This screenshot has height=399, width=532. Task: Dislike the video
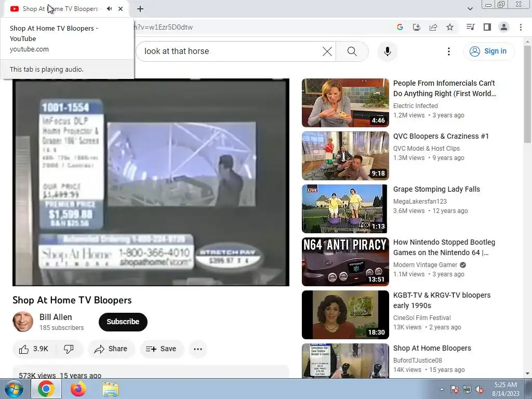69,349
